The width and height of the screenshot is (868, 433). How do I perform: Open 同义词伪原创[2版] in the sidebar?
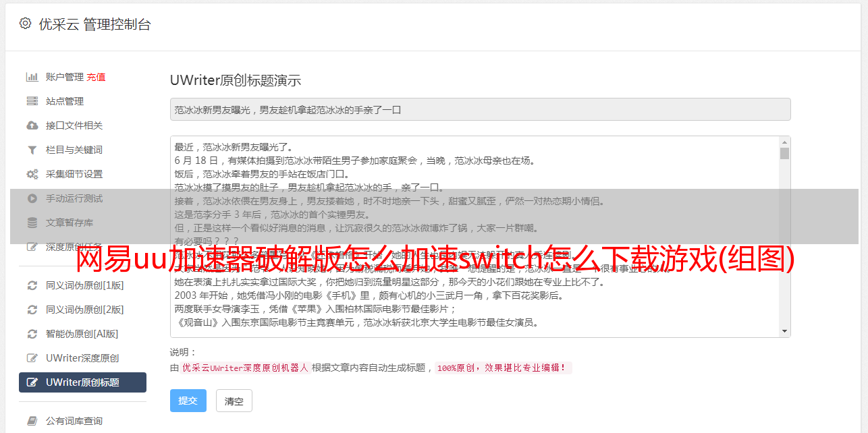(x=85, y=310)
